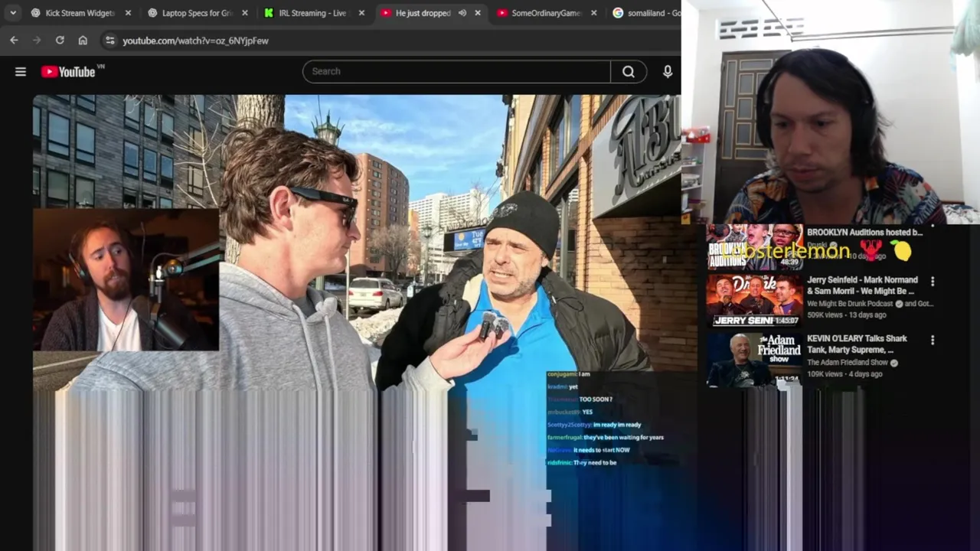
Task: View site information icon in address bar
Action: 109,41
